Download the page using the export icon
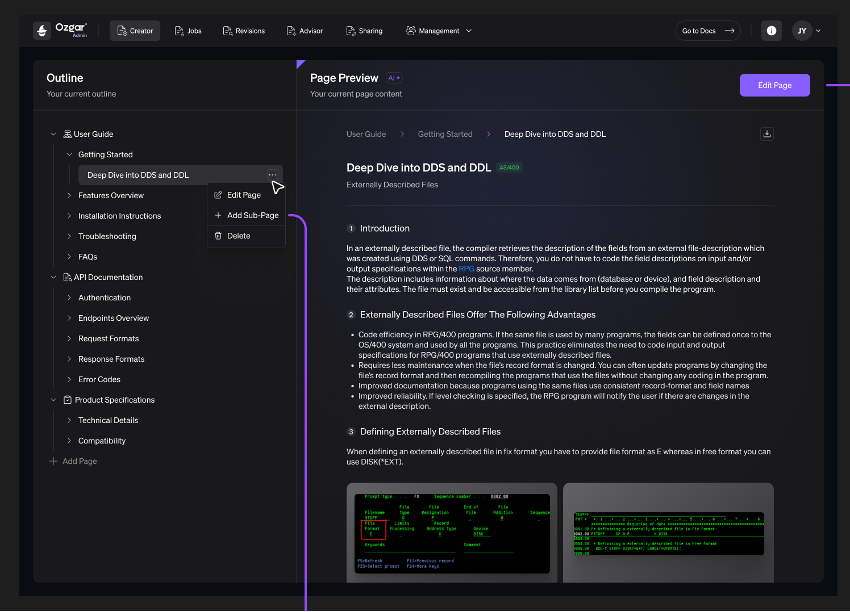The height and width of the screenshot is (612, 850). [767, 134]
